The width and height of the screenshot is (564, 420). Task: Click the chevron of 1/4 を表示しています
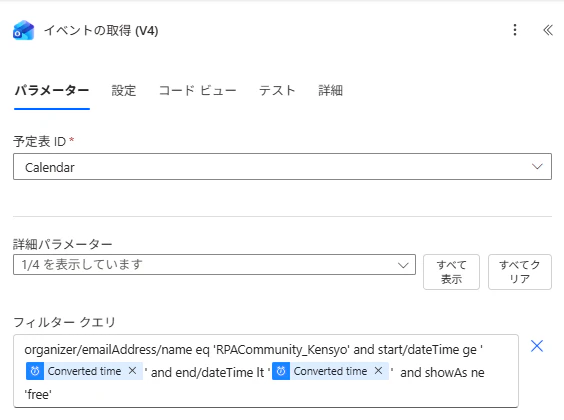click(403, 265)
